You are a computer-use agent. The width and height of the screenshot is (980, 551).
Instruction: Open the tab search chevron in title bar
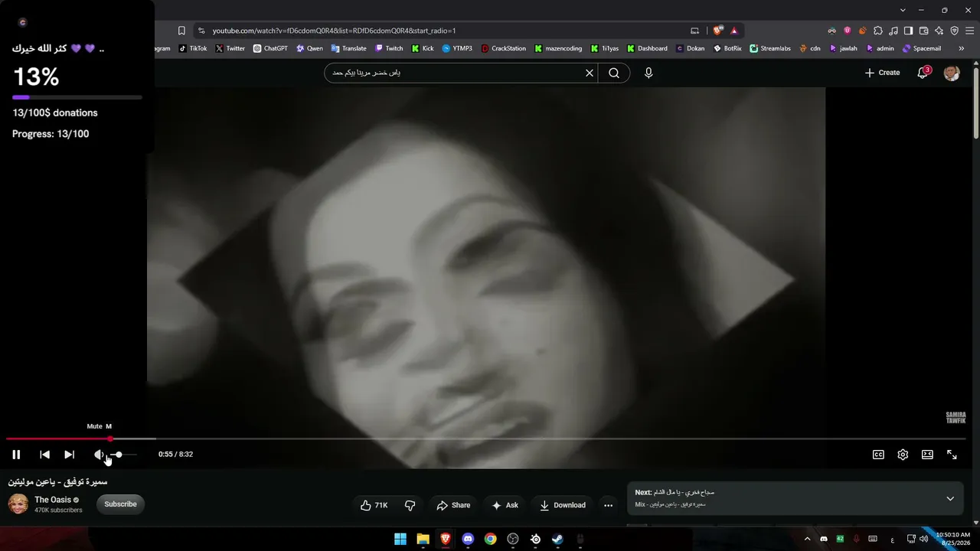coord(903,10)
